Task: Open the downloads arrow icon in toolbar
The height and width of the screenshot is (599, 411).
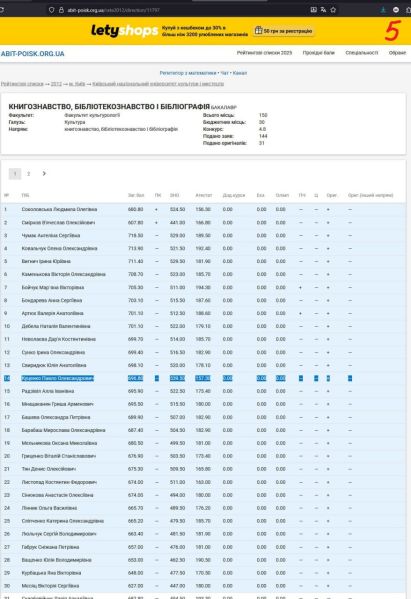Action: point(383,10)
